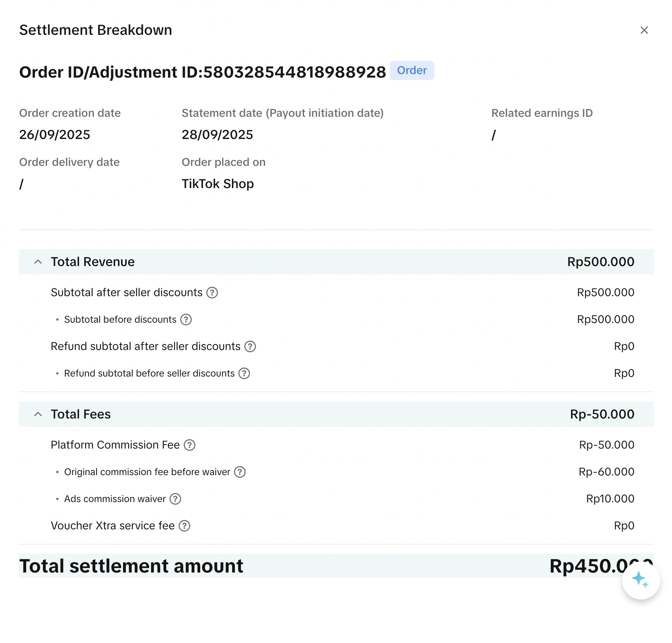Click the blue Order tag badge
Image resolution: width=672 pixels, height=643 pixels.
412,70
